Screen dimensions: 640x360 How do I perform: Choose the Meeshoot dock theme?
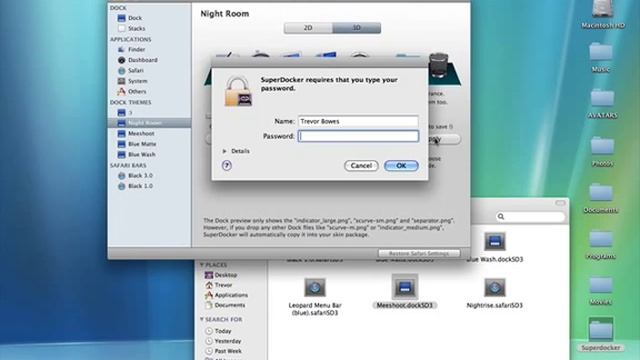click(x=141, y=133)
